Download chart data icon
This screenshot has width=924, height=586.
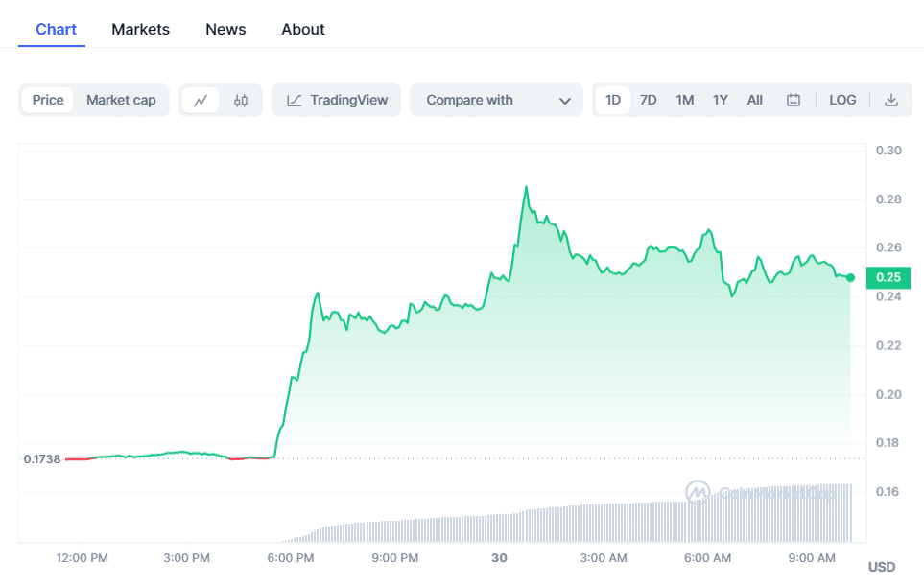tap(891, 100)
